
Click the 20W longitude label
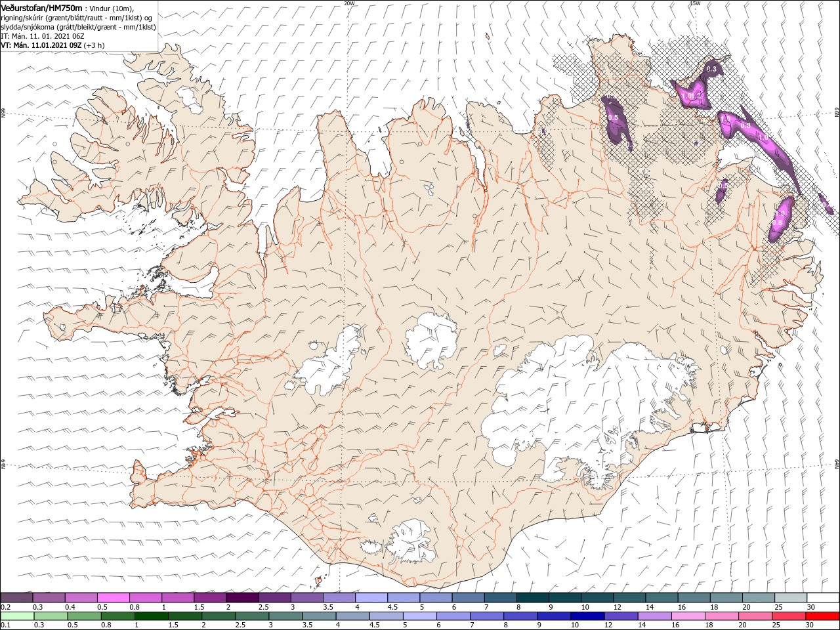pos(349,3)
